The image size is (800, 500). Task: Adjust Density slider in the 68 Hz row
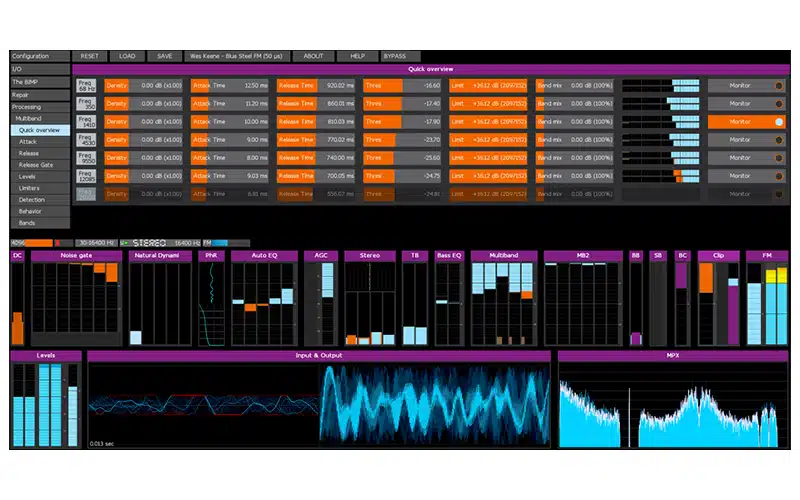pyautogui.click(x=143, y=86)
